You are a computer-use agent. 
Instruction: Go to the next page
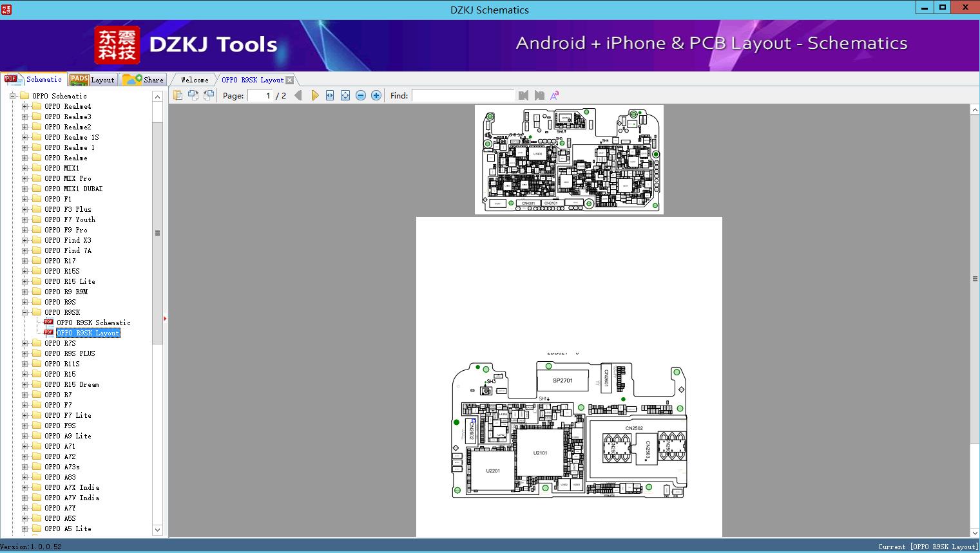point(314,95)
